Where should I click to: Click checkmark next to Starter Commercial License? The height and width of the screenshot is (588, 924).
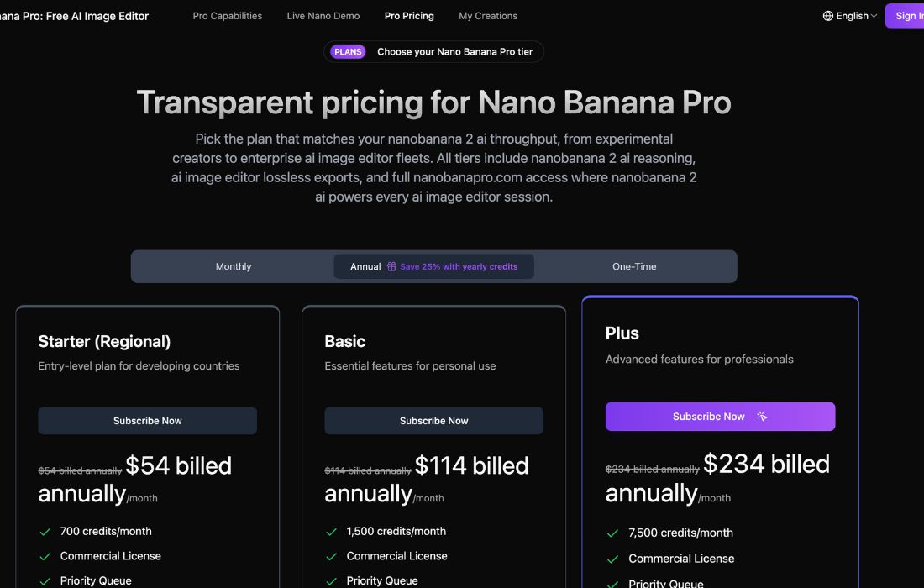(45, 556)
